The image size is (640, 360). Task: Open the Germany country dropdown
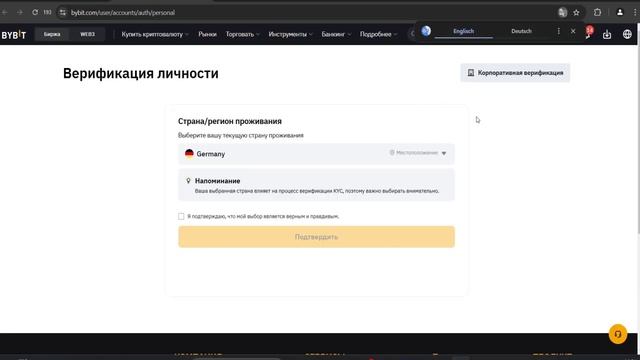pos(316,154)
